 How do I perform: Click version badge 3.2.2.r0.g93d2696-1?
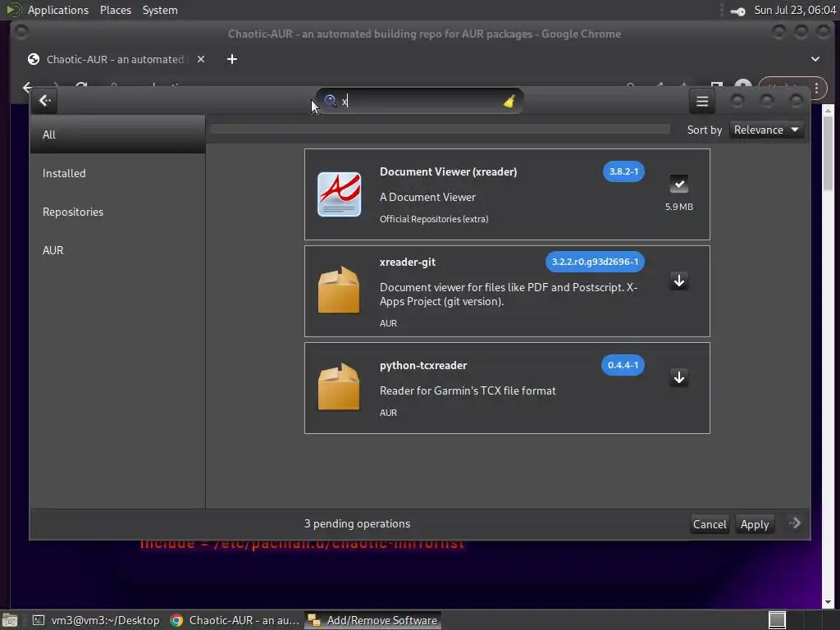(595, 262)
